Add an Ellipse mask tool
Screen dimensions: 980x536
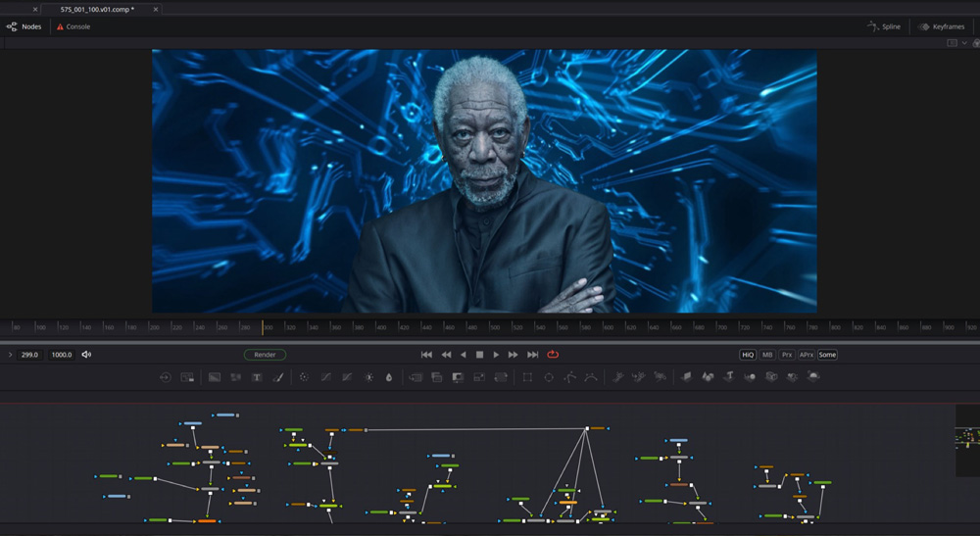pos(549,377)
